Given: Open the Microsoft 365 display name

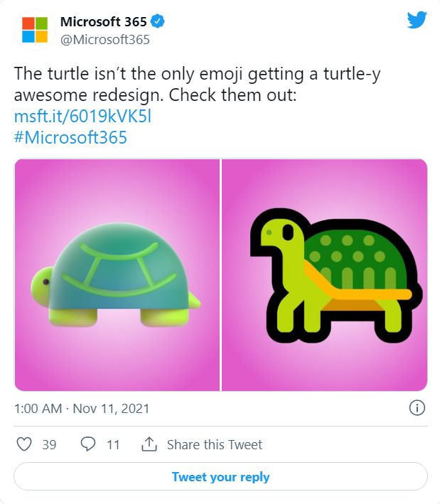Looking at the screenshot, I should click(x=103, y=22).
